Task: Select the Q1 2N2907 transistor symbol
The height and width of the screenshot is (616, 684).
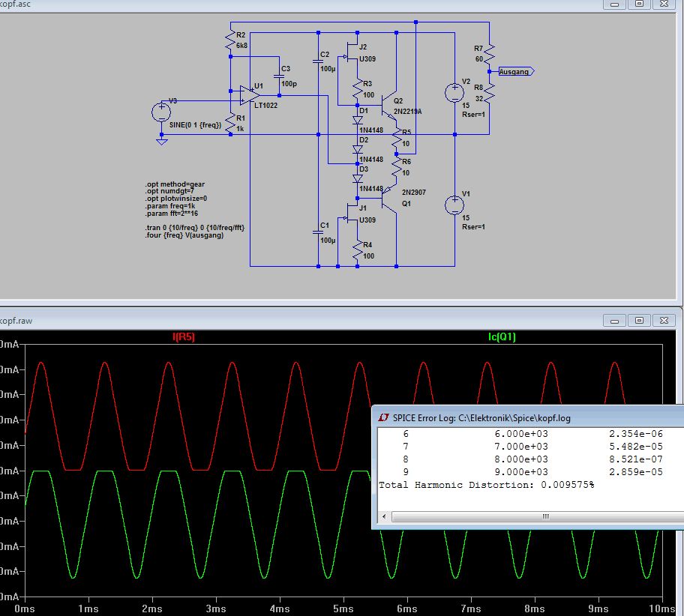Action: [386, 196]
